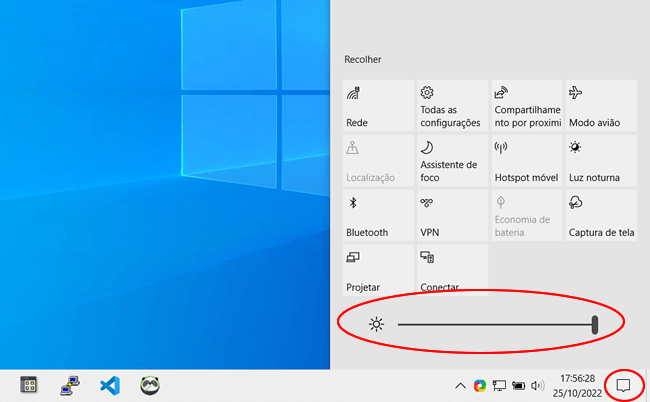Open Todas as configurações tile
The image size is (650, 402).
coord(452,106)
